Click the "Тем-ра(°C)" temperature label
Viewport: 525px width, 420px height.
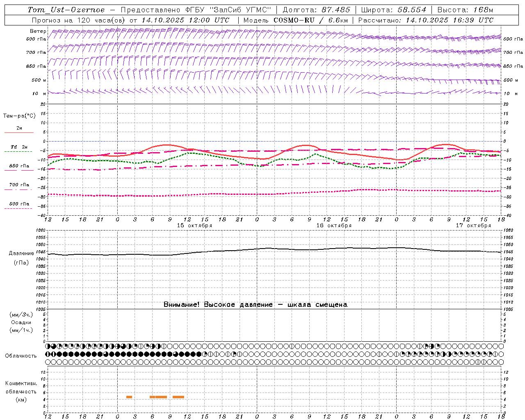[19, 116]
